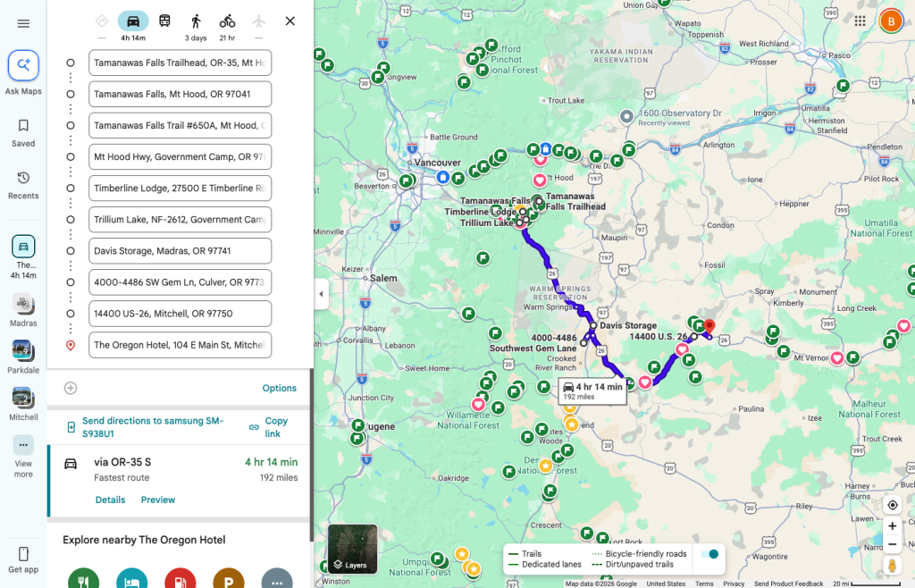This screenshot has width=915, height=588.
Task: Open route Preview
Action: (x=157, y=500)
